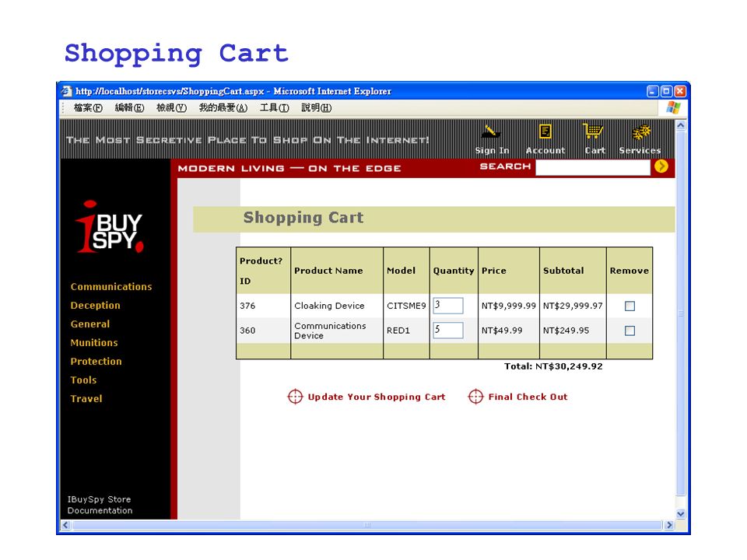The image size is (747, 560).
Task: Open the Deception category link
Action: (x=95, y=305)
